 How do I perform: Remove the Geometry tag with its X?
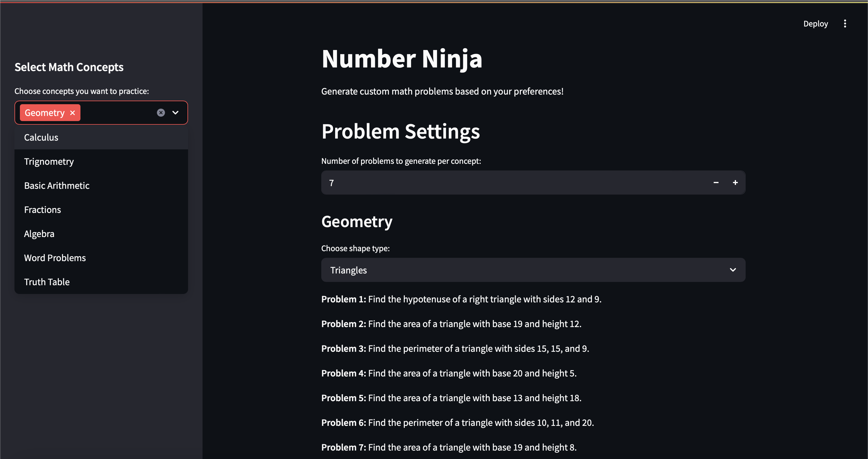(72, 113)
